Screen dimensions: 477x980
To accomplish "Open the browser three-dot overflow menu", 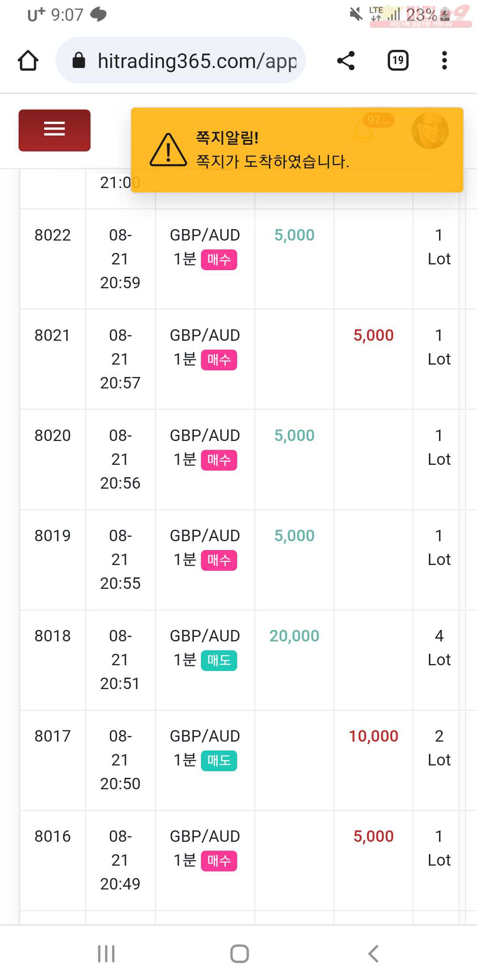I will coord(444,60).
